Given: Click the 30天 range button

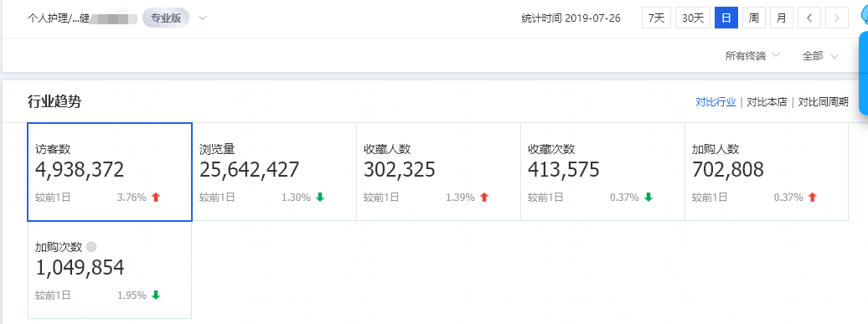Looking at the screenshot, I should coord(693,18).
